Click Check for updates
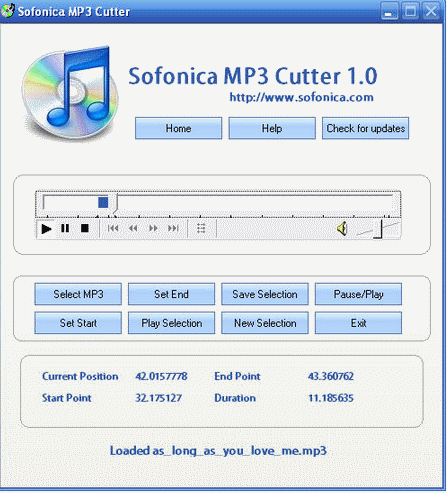Viewport: 447px width, 493px height. pos(365,128)
